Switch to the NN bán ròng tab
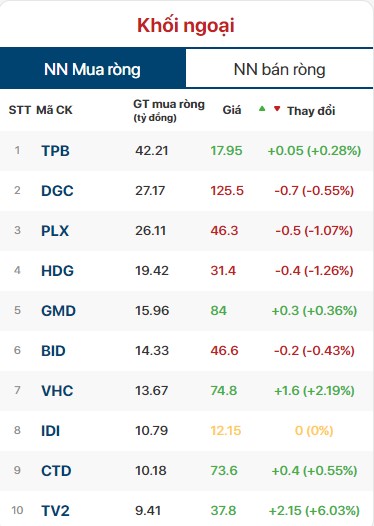 coord(279,69)
